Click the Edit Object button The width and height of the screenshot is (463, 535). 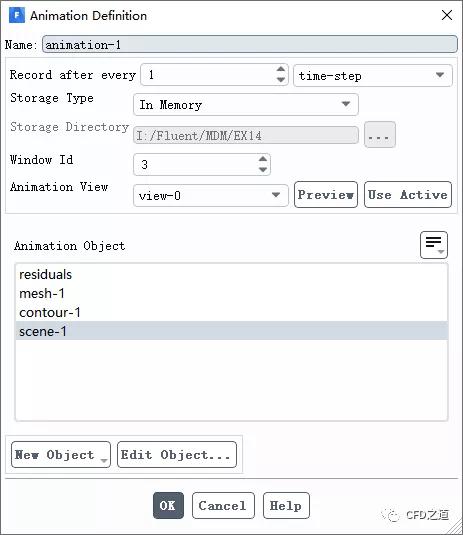[177, 454]
